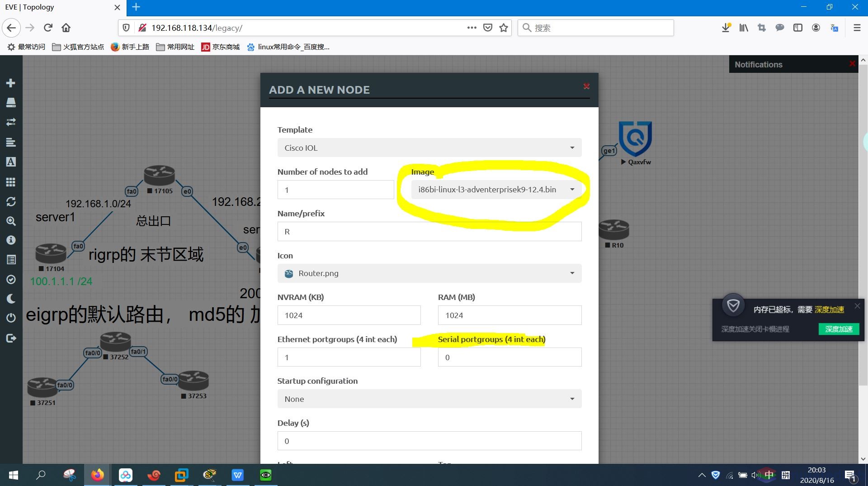Click the yellow 深度加速 link in popup
Viewport: 868px width, 486px height.
[830, 310]
